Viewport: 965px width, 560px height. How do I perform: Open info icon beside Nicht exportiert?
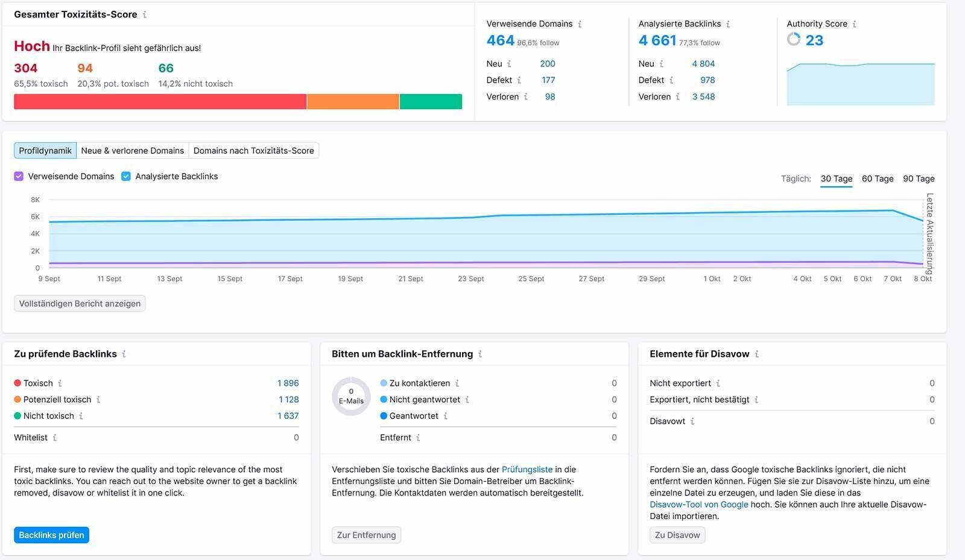(718, 383)
